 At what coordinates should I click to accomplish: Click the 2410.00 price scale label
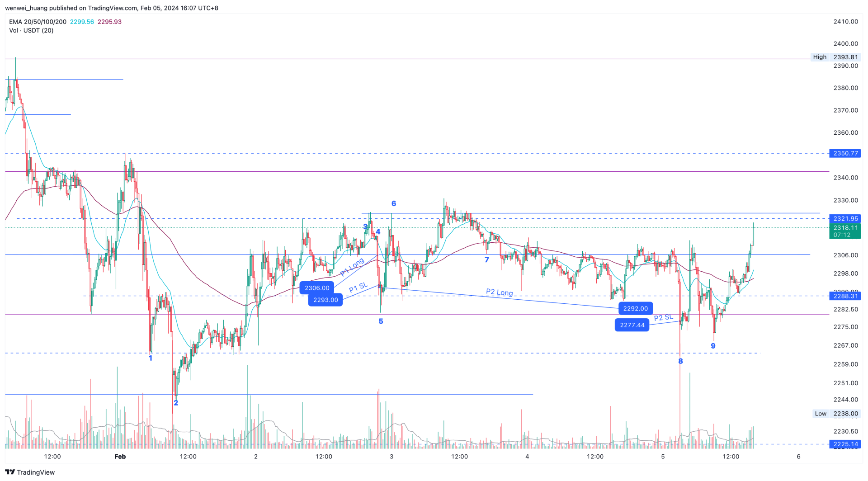[845, 22]
